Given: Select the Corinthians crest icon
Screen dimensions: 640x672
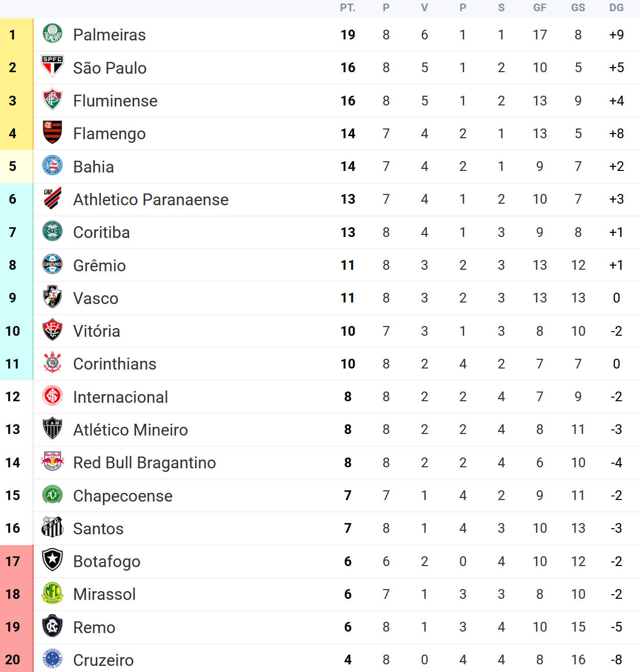Looking at the screenshot, I should 52,363.
